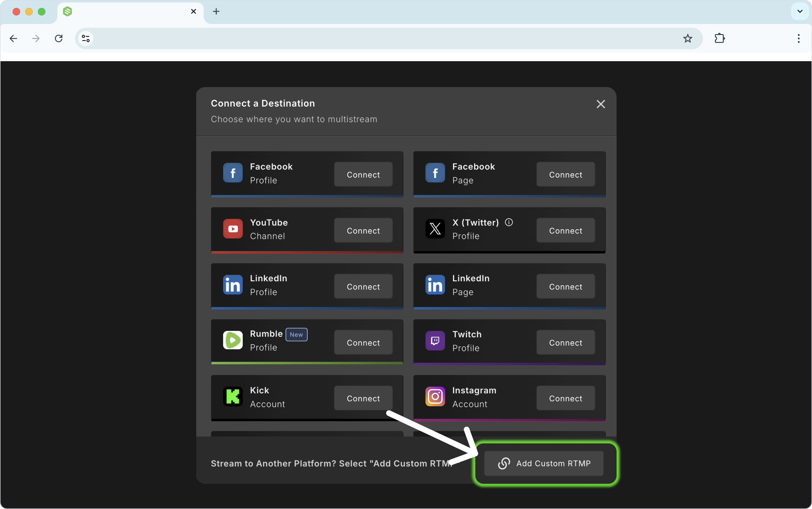Reload the current page
The height and width of the screenshot is (509, 812).
59,38
